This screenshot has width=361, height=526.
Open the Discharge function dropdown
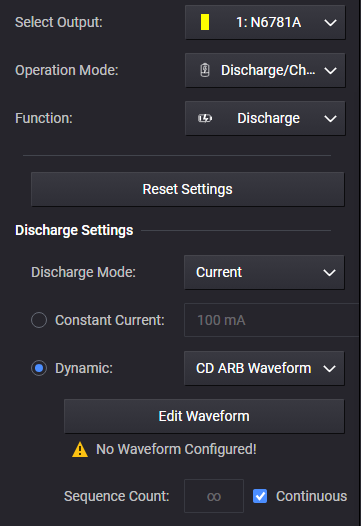265,118
